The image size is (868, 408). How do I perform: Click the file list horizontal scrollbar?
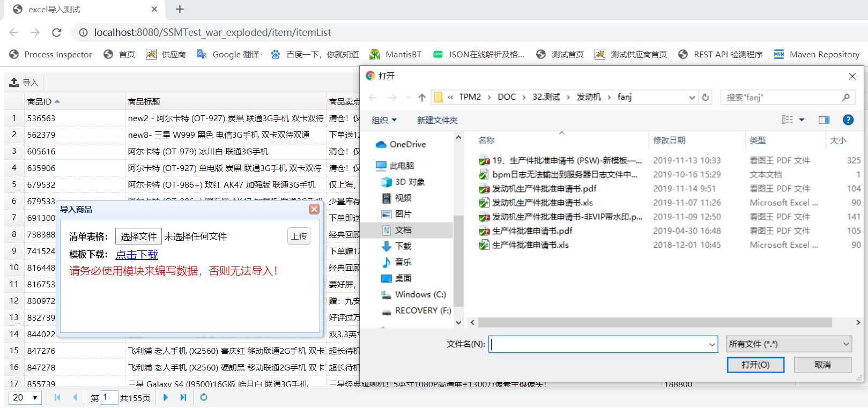click(655, 322)
